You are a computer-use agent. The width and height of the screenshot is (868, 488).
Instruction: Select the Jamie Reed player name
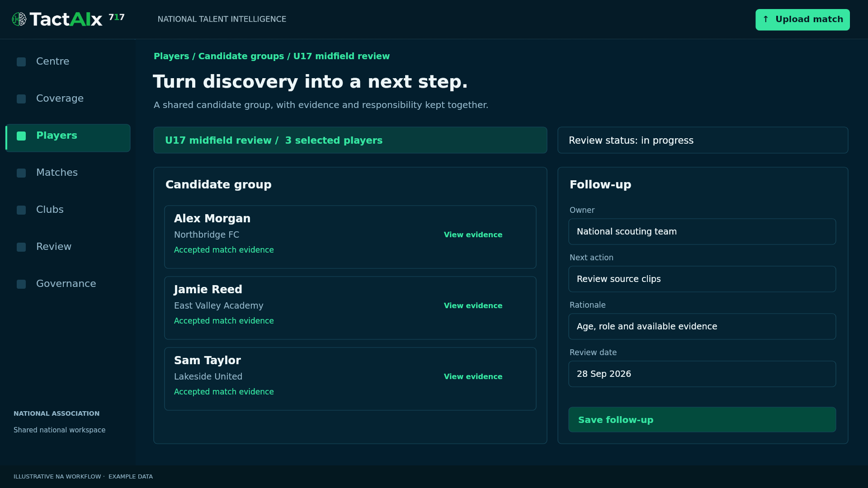[x=208, y=290]
